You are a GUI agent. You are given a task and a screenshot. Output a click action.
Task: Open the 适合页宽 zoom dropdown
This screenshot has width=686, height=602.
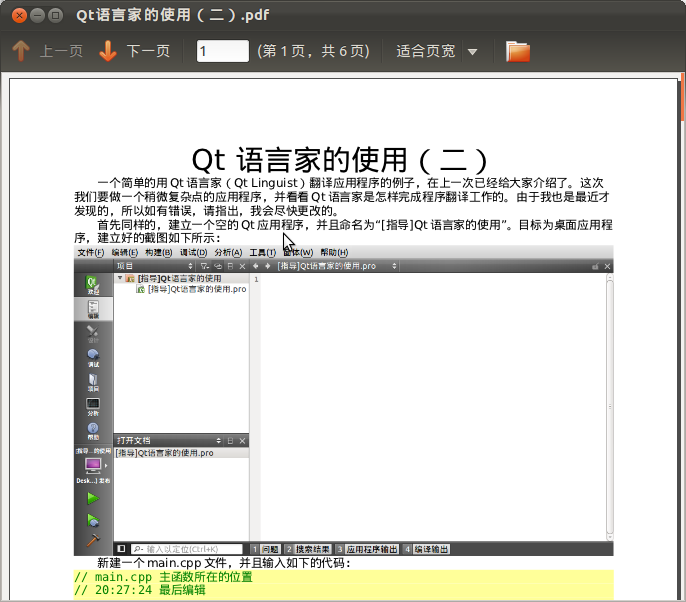[x=425, y=51]
